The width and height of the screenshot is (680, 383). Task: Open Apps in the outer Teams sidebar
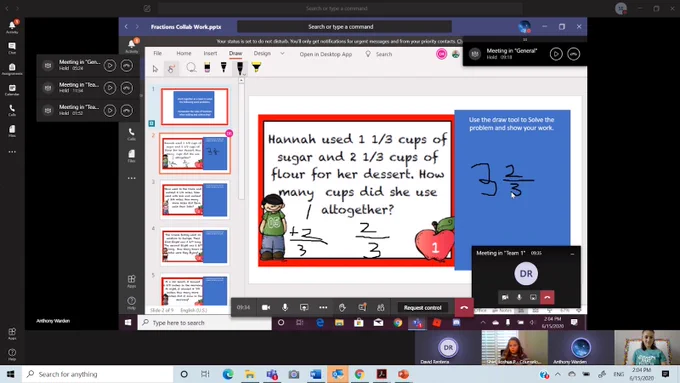[x=12, y=334]
